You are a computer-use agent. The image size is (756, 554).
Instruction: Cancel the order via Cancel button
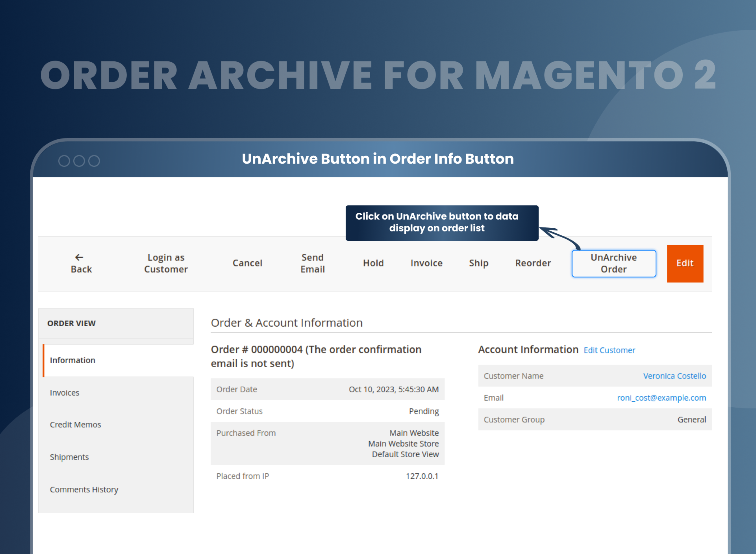point(247,263)
